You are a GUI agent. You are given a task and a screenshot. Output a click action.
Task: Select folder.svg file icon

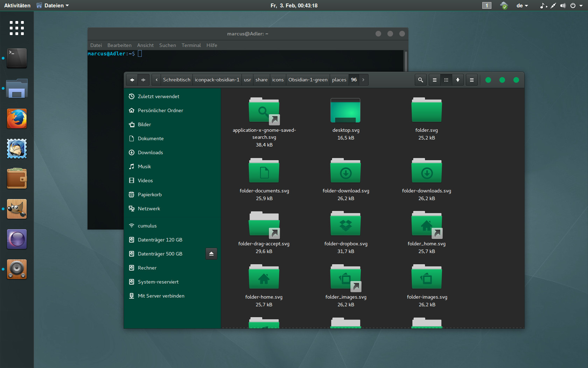click(x=427, y=110)
